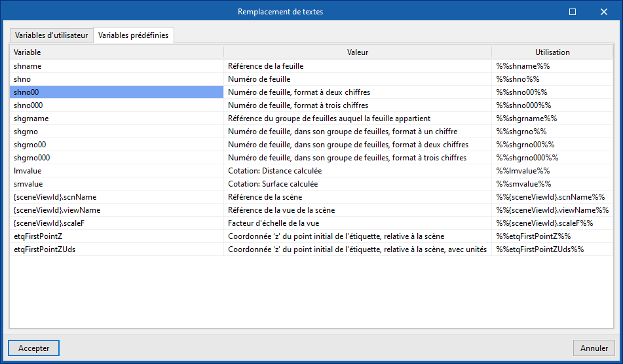This screenshot has height=364, width=623.
Task: Click the Accepter button
Action: [33, 348]
